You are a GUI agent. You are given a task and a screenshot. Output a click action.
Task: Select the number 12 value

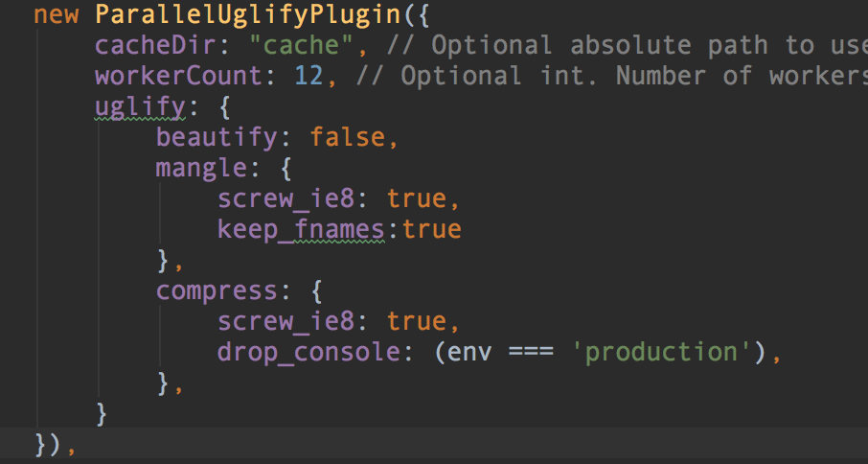(308, 76)
